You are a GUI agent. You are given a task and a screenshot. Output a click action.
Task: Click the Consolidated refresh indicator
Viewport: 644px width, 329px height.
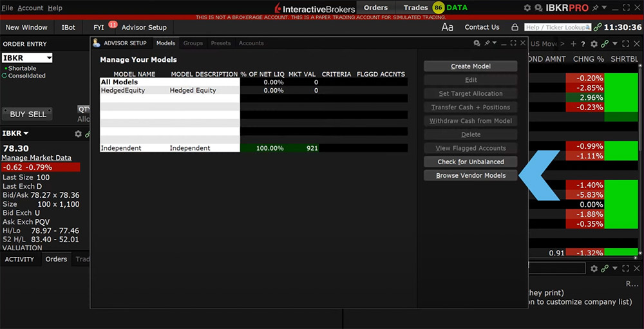[5, 75]
